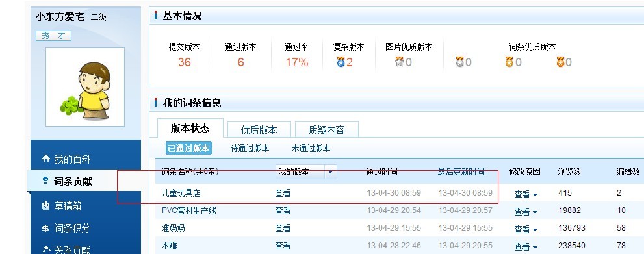
Task: Click the pass rate value 17%
Action: coord(297,62)
